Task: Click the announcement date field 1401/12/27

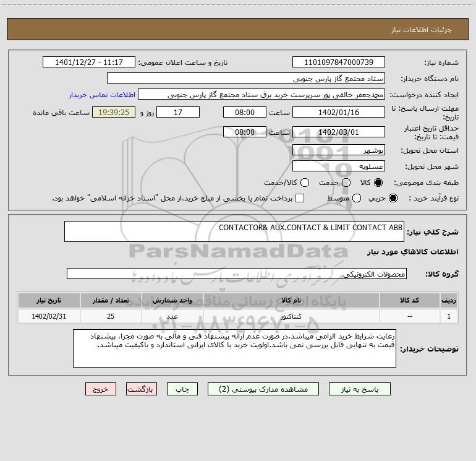Action: coord(88,62)
